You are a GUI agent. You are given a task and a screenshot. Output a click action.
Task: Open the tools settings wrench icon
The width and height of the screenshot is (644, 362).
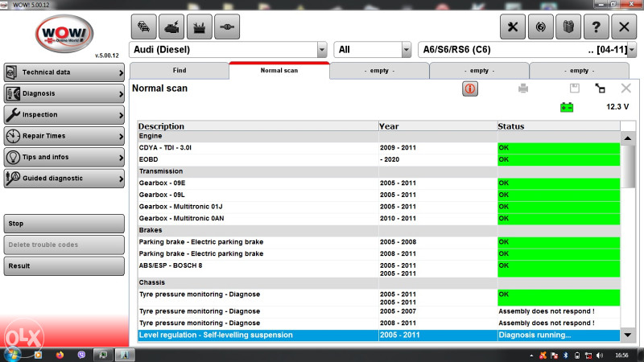513,27
